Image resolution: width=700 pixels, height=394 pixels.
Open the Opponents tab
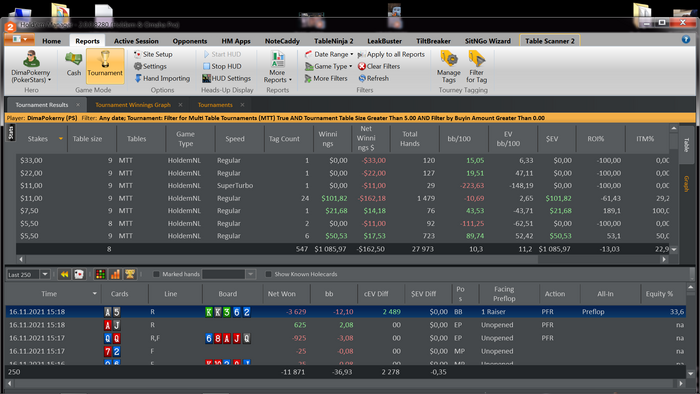tap(190, 41)
